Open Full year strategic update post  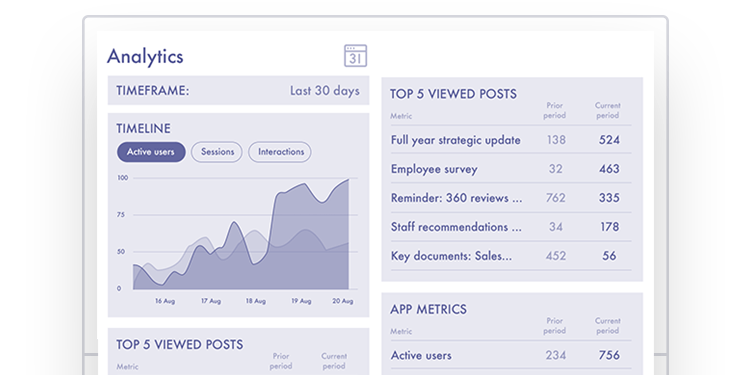coord(511,140)
